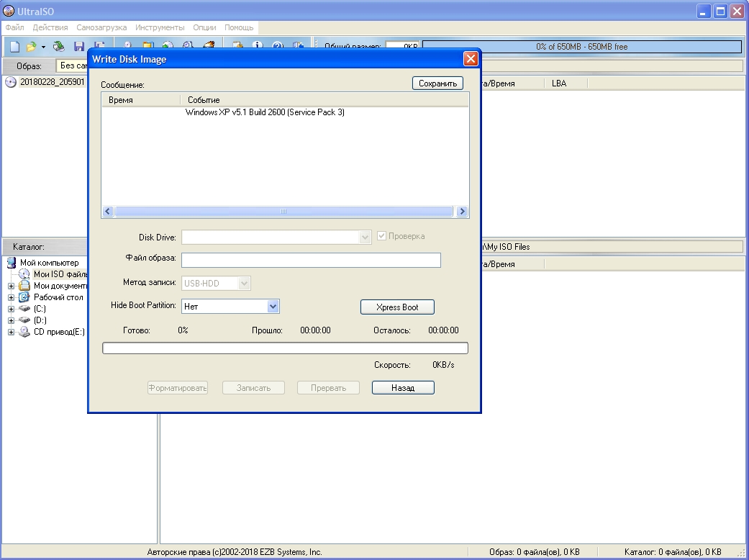
Task: Click the UltraISO title bar disc icon
Action: [x=8, y=10]
